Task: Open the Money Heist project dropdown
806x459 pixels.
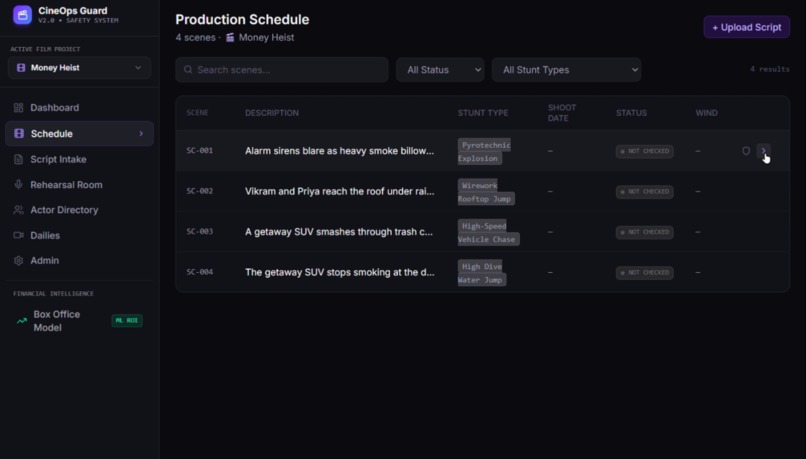Action: click(79, 68)
